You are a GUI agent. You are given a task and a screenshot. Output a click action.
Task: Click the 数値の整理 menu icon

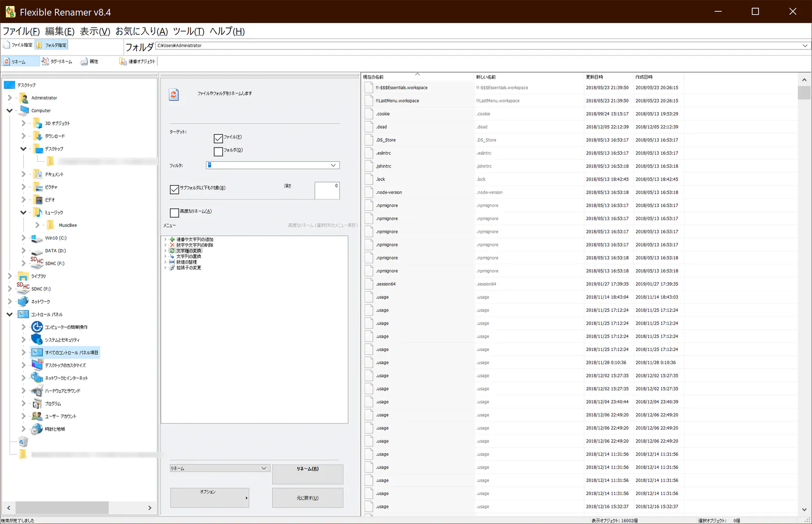[172, 262]
